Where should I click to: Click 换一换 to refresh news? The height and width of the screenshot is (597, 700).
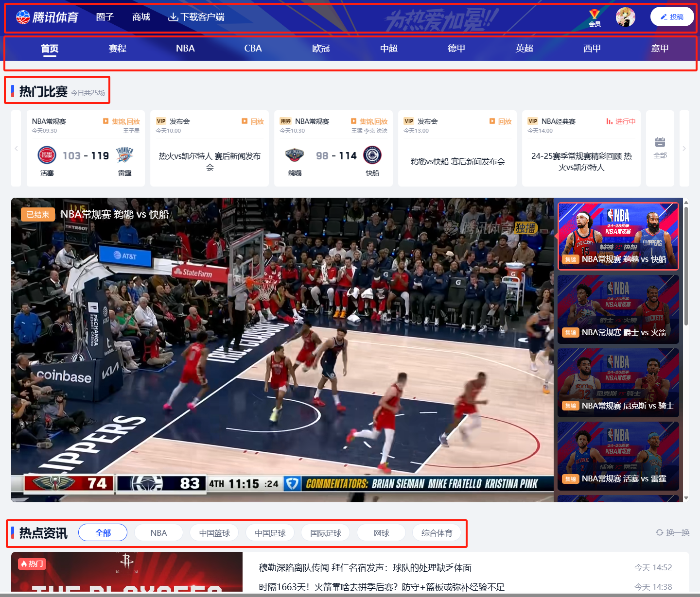(x=673, y=532)
